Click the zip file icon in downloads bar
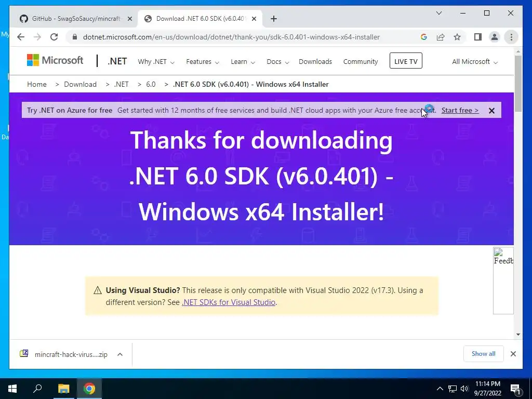532x399 pixels. (24, 354)
